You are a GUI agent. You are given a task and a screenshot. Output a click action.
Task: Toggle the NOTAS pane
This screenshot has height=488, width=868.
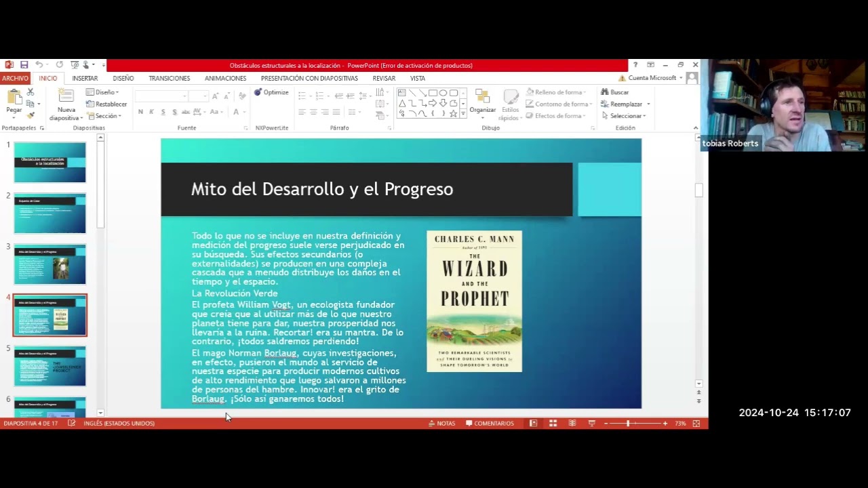[x=441, y=424]
